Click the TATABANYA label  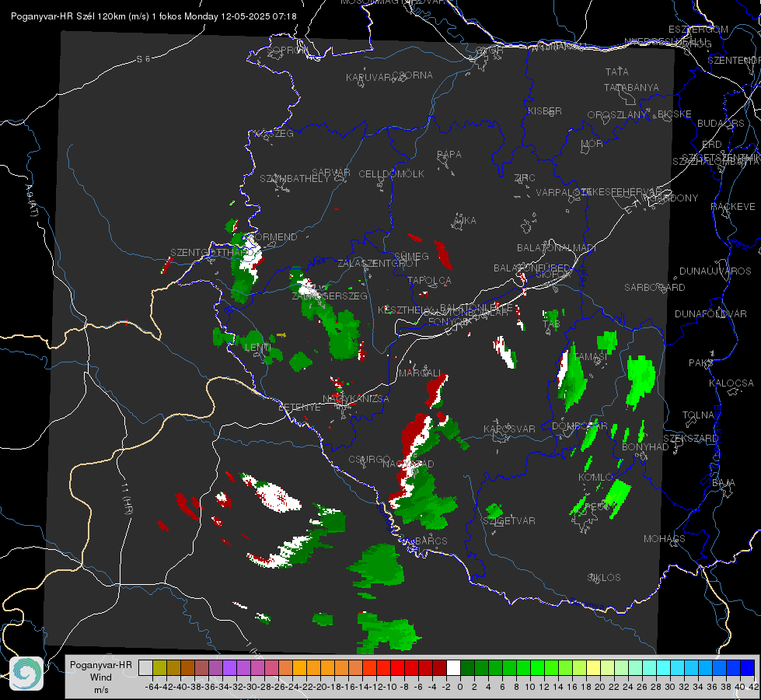(x=631, y=87)
